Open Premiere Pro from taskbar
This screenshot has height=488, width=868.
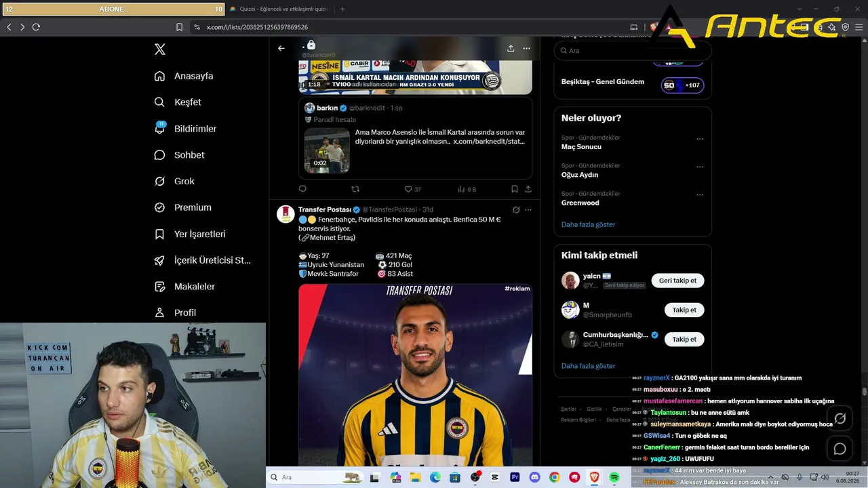pyautogui.click(x=515, y=477)
